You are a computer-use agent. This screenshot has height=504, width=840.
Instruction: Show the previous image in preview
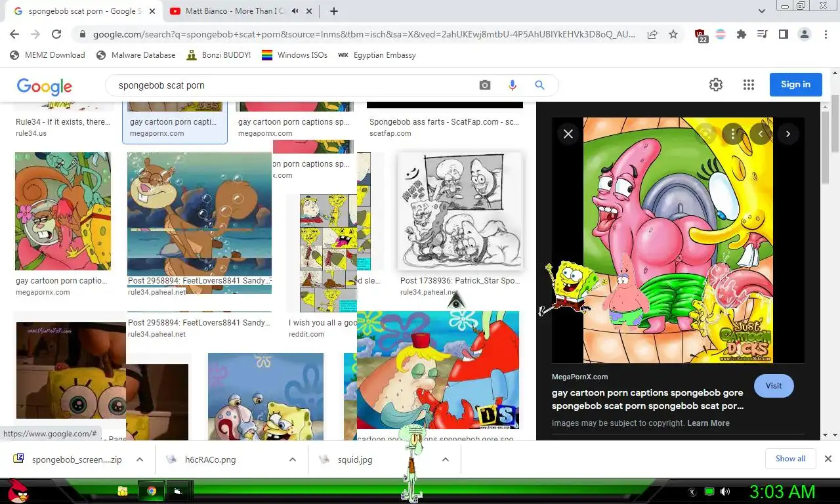pyautogui.click(x=761, y=134)
